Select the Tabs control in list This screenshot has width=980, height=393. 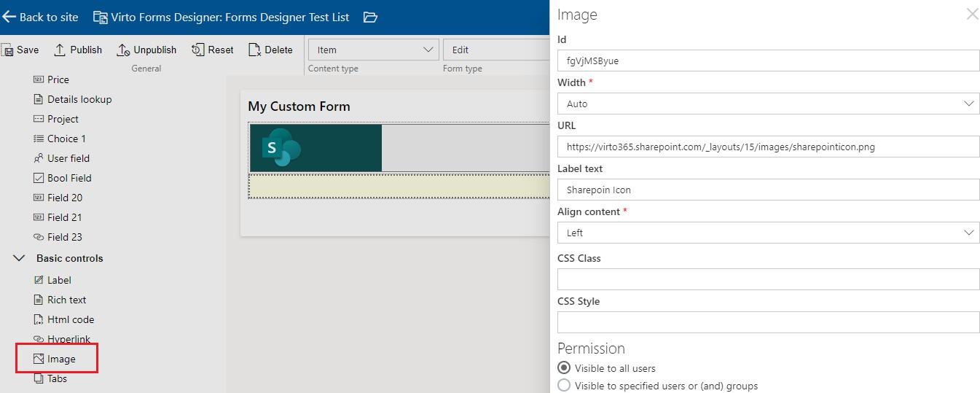(x=57, y=378)
